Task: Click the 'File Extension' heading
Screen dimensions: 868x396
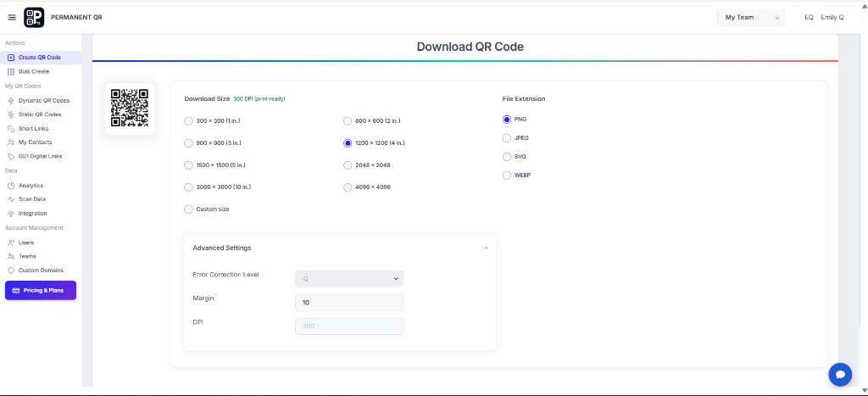Action: (524, 99)
